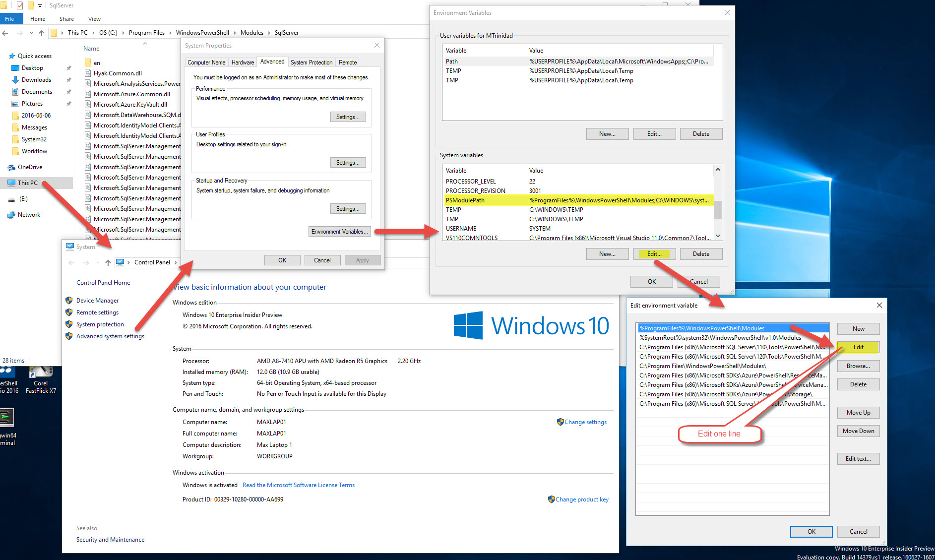Click the 2016-06-06 folder icon
Screen dimensions: 935x560
pyautogui.click(x=15, y=116)
